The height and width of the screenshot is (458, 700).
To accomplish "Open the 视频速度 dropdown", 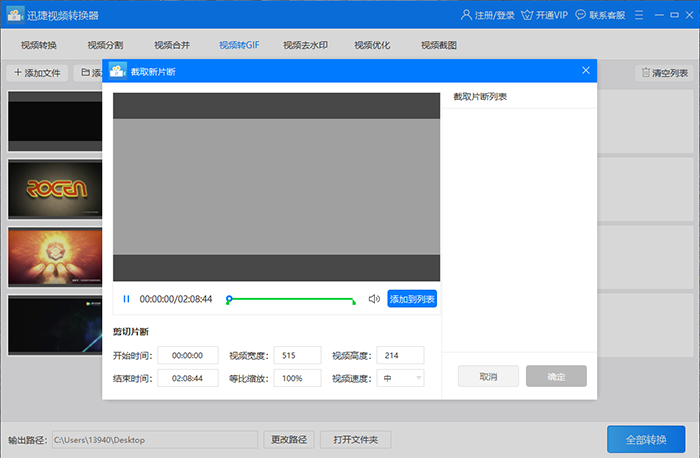I will click(400, 378).
